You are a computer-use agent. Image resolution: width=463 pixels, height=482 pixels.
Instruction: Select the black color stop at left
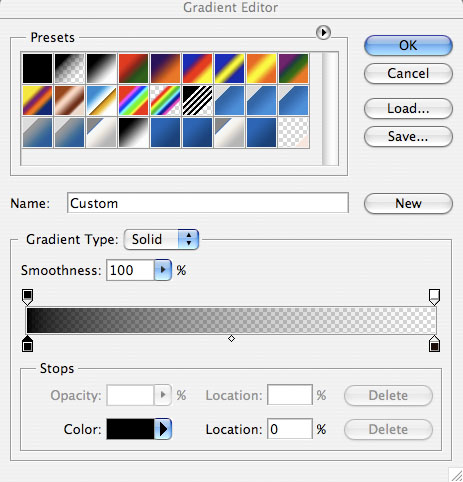pos(27,344)
